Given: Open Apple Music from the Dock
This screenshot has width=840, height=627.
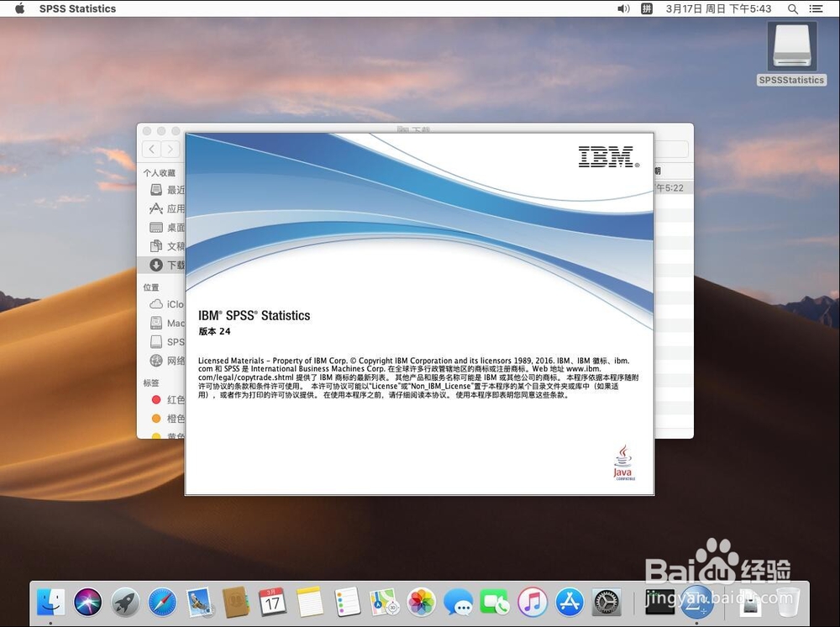Looking at the screenshot, I should tap(533, 601).
